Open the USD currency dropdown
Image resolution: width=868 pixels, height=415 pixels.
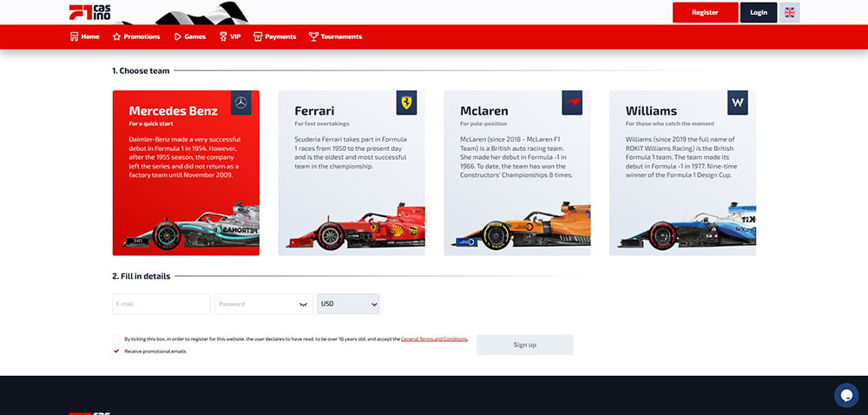pos(348,304)
